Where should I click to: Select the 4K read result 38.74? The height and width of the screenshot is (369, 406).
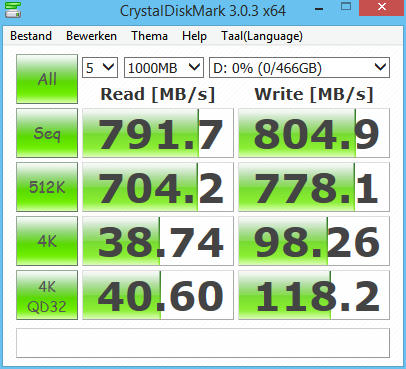tap(158, 241)
